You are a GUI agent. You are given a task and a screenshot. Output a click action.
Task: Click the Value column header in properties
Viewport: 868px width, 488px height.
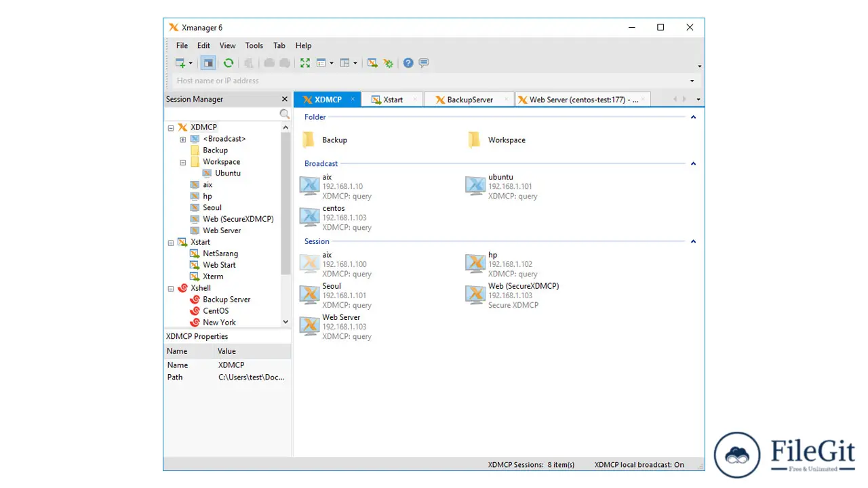coord(253,351)
